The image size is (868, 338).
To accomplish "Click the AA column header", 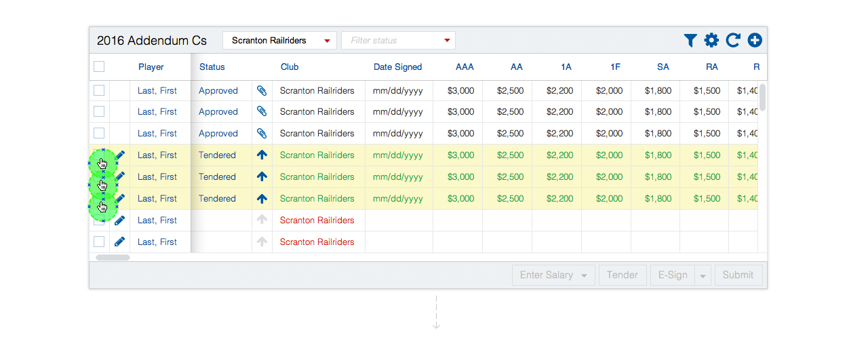I will point(517,67).
